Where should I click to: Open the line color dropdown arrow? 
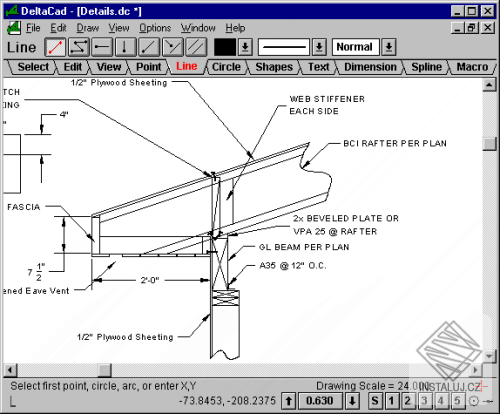[245, 47]
